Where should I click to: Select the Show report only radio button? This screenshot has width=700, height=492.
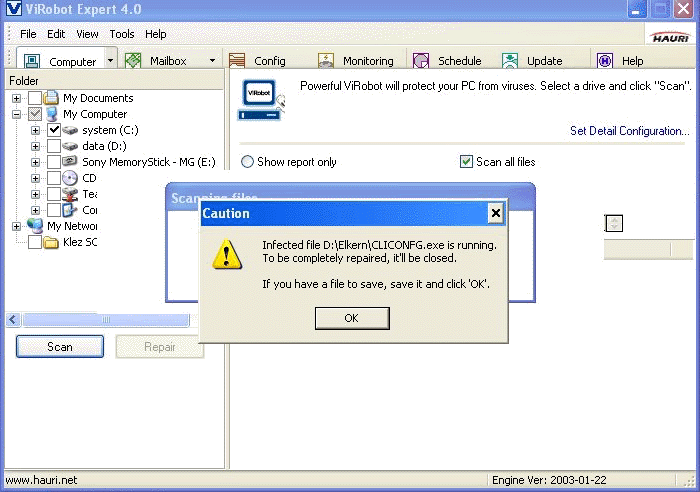[247, 162]
